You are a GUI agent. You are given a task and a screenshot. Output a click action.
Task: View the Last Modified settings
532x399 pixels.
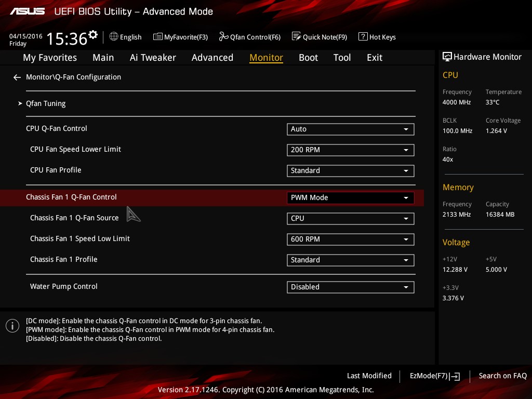tap(369, 376)
